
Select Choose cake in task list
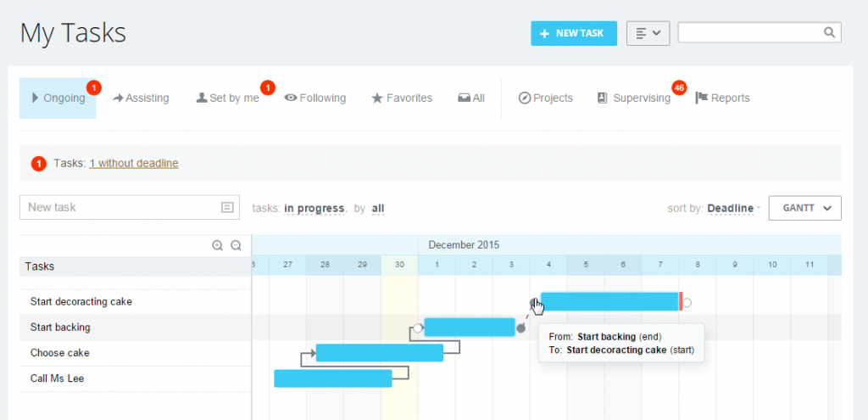tap(60, 353)
